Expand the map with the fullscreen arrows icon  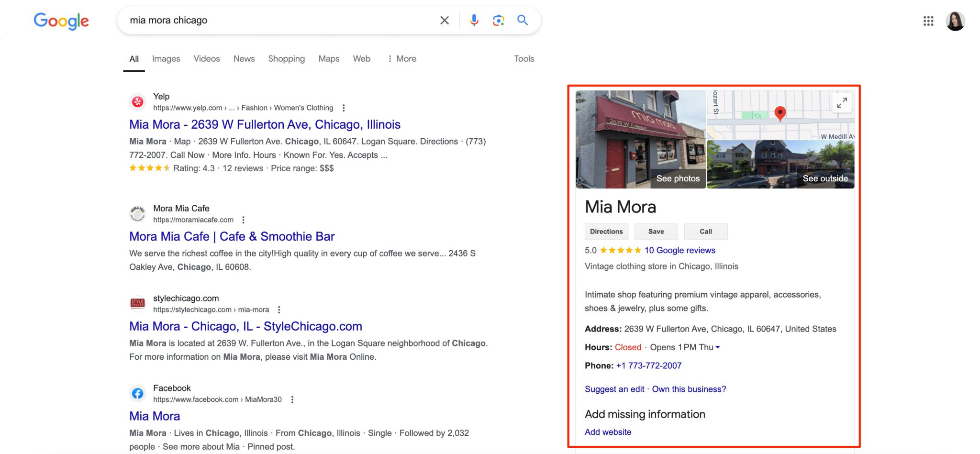pyautogui.click(x=842, y=102)
